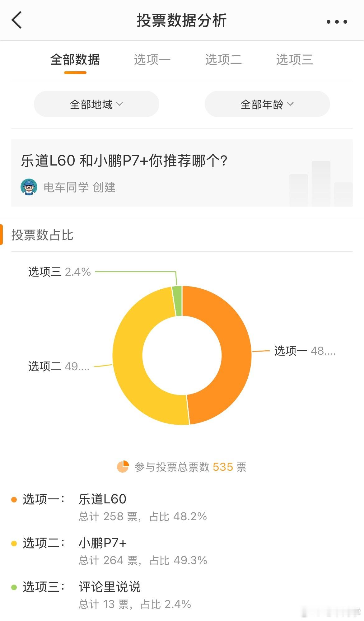Expand the 全部地域 region dropdown

coord(96,104)
